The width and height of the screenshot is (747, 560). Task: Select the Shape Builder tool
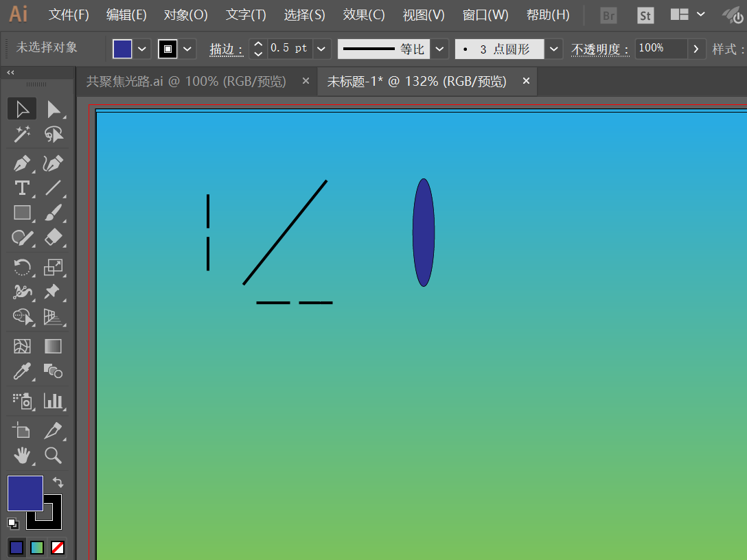22,316
